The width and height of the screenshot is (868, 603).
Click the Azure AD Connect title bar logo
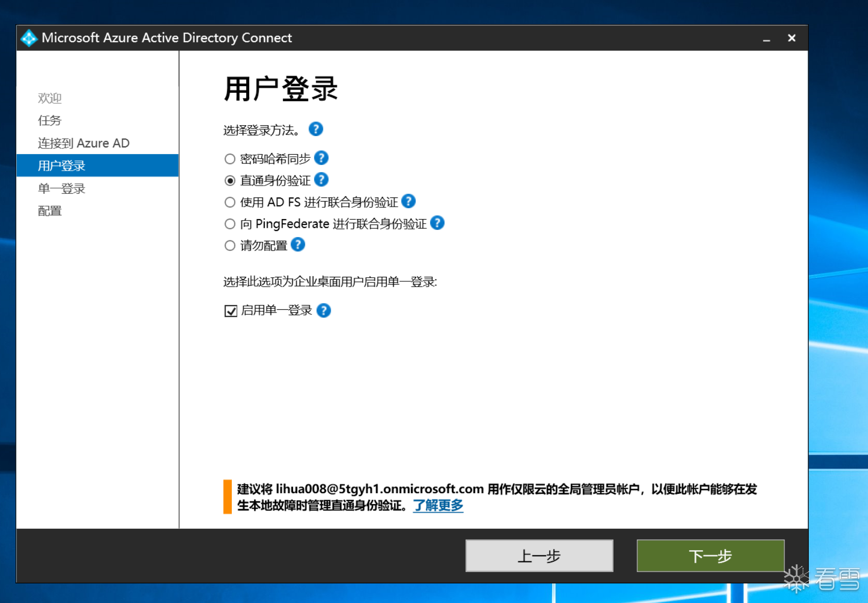(29, 38)
